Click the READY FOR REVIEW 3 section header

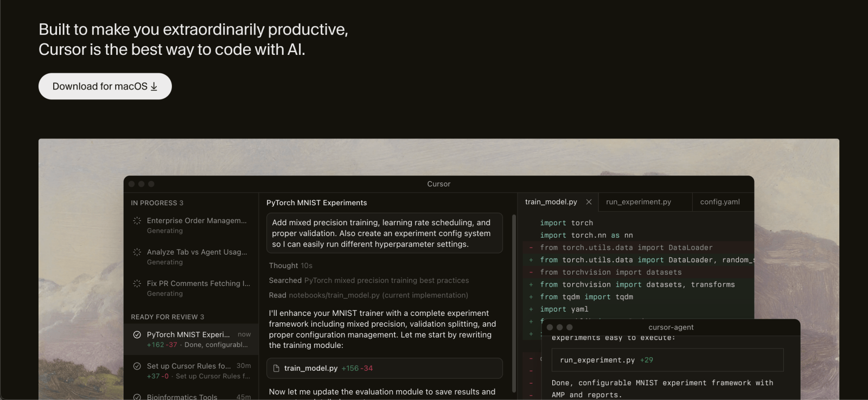(x=168, y=317)
